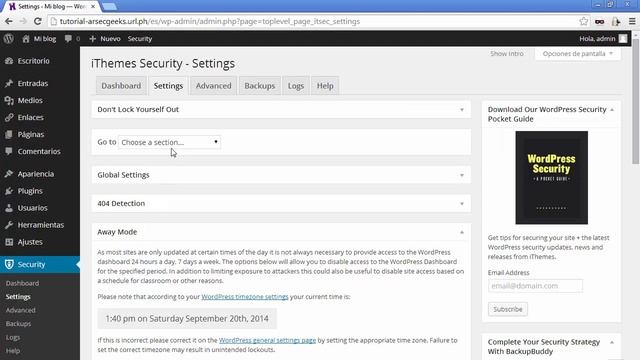The width and height of the screenshot is (640, 360).
Task: Open Backups under Security submenu
Action: point(18,324)
